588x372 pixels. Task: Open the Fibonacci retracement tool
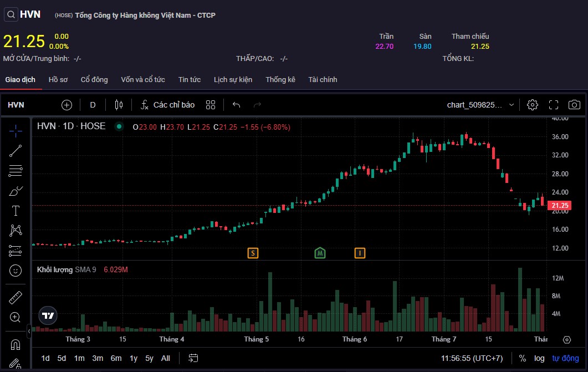(x=16, y=171)
